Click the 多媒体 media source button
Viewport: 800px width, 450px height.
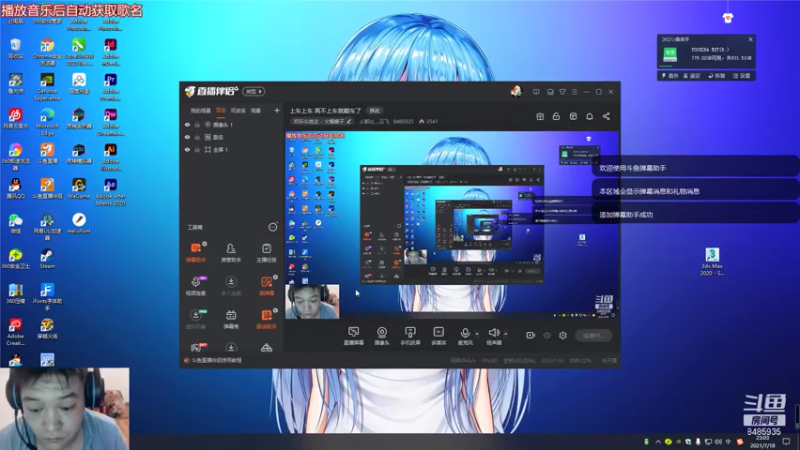438,336
